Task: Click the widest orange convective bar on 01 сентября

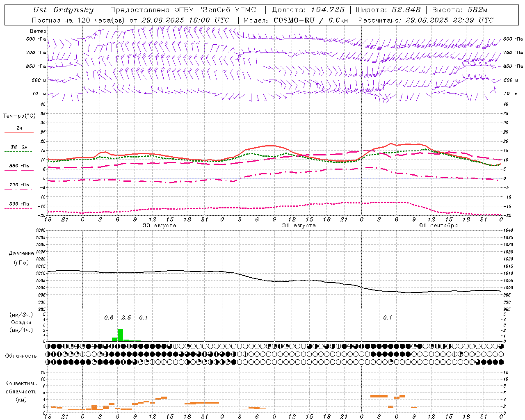Action: [379, 396]
